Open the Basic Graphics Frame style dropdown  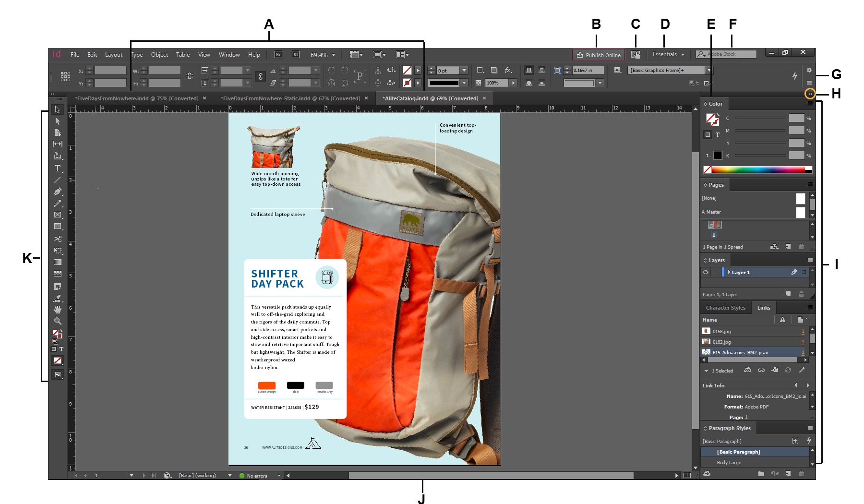coord(709,70)
